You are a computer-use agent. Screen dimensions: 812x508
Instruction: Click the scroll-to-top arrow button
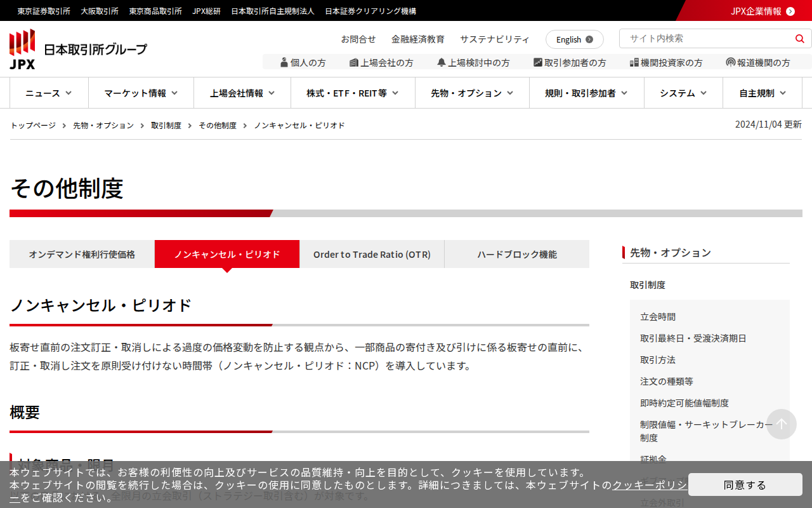tap(781, 424)
